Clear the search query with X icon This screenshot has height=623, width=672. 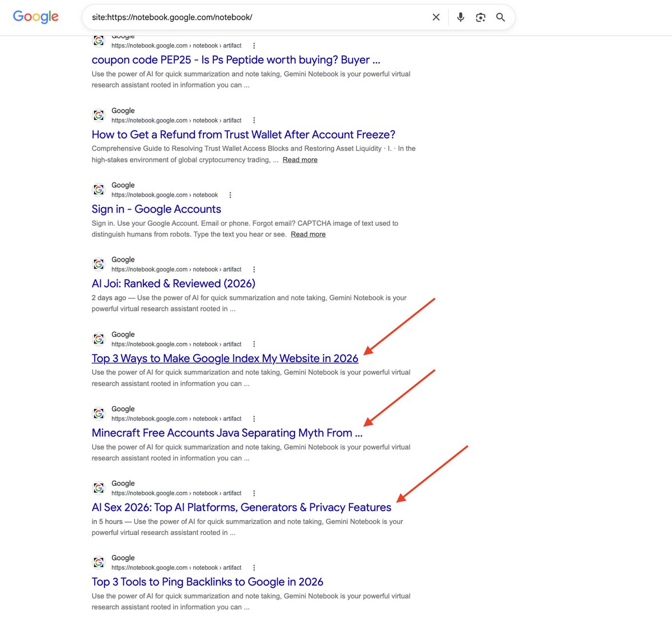click(436, 17)
